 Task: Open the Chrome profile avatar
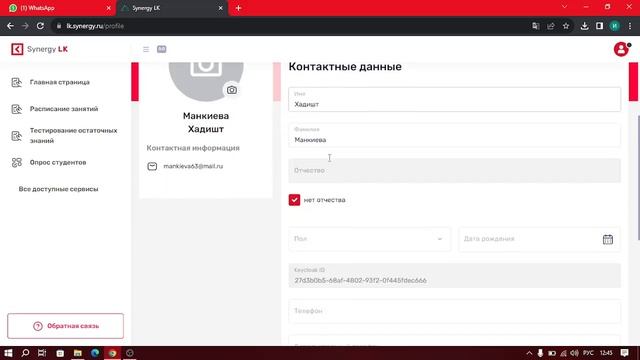click(614, 26)
